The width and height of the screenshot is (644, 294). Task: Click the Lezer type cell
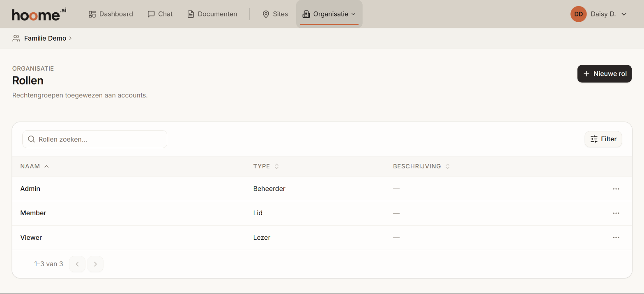coord(262,237)
